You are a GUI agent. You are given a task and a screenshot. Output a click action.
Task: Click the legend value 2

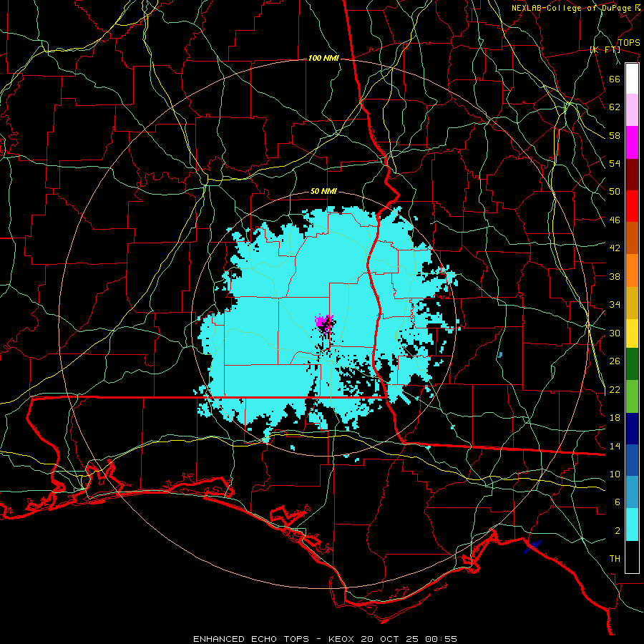point(618,531)
